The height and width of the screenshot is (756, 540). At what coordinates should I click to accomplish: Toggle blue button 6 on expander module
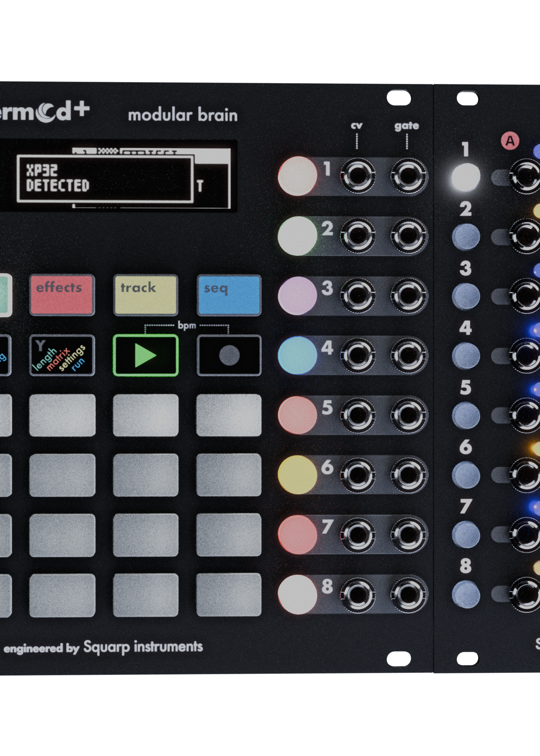click(x=466, y=475)
